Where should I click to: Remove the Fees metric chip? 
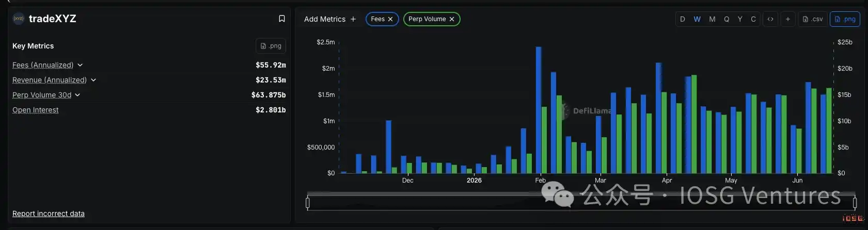point(390,19)
